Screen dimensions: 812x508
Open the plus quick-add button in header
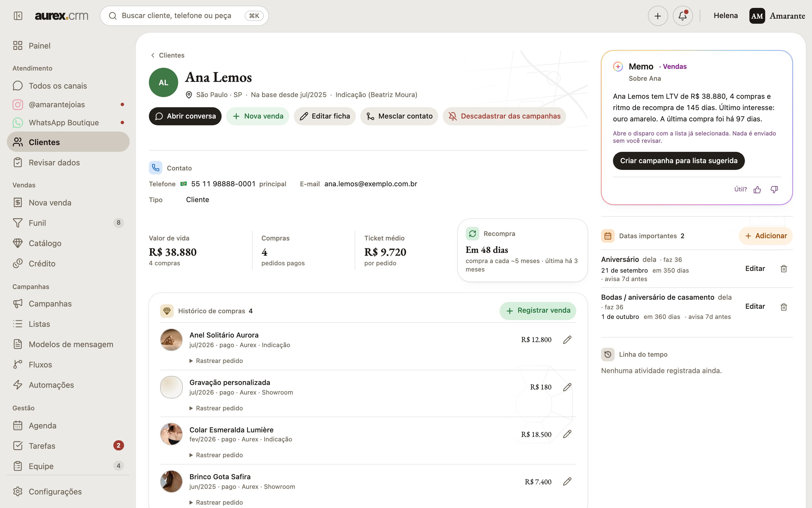[x=658, y=16]
